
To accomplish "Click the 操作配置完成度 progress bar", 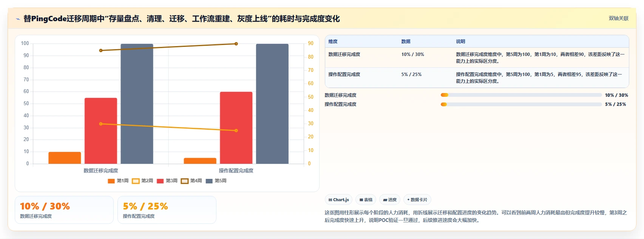I will click(521, 104).
